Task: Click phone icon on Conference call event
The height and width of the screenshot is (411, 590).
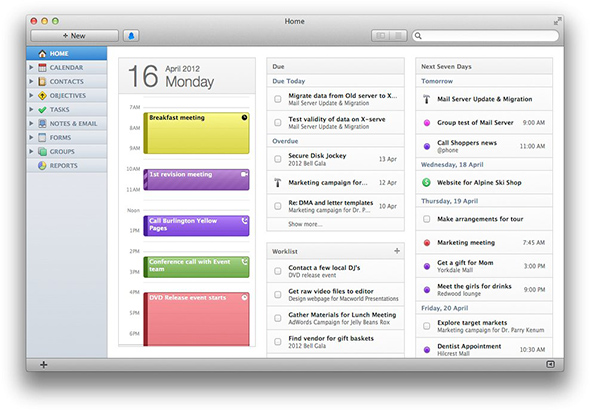Action: pyautogui.click(x=245, y=261)
